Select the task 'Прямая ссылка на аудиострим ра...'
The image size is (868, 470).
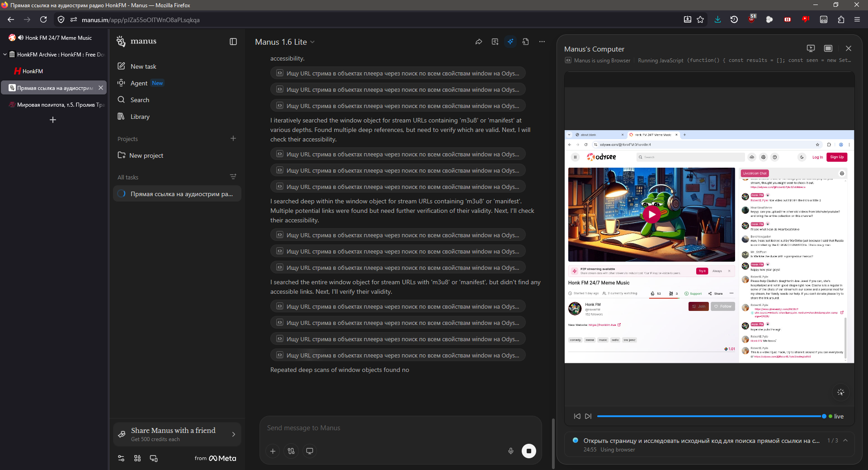point(177,194)
